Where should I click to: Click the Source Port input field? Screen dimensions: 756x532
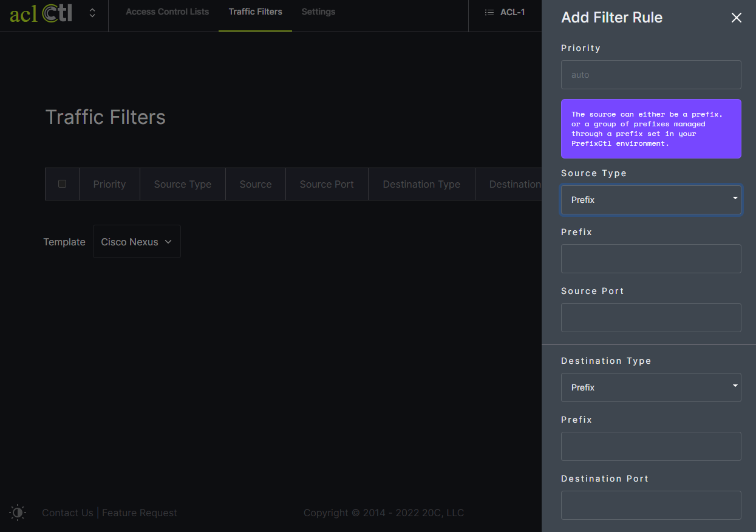click(650, 318)
